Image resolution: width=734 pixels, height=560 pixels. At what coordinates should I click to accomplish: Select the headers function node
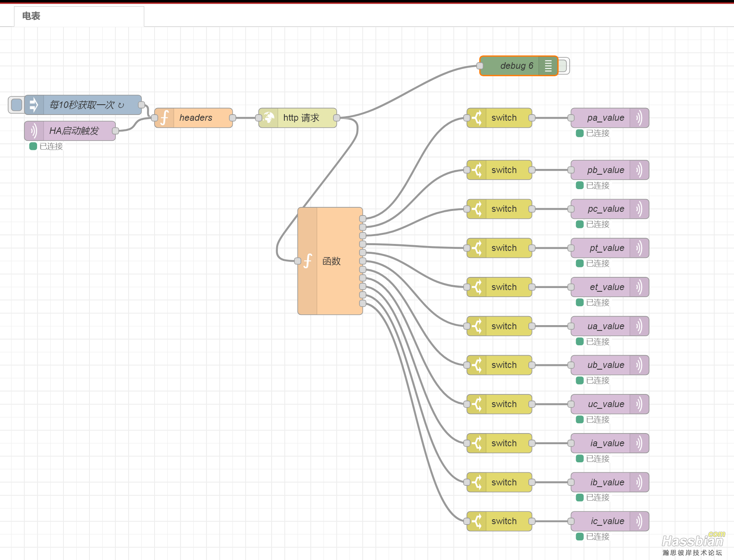pos(194,118)
